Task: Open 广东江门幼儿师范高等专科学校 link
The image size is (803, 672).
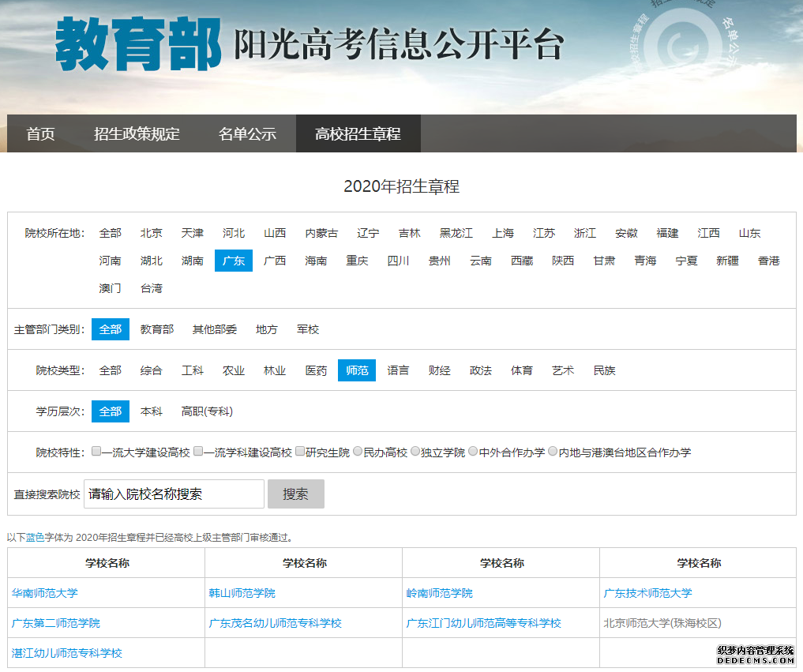Action: coord(483,623)
